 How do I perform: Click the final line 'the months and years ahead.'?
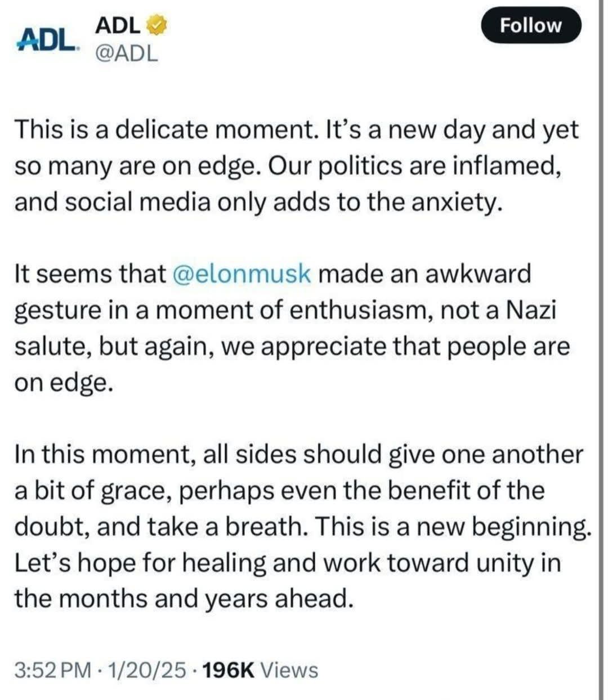(x=184, y=599)
